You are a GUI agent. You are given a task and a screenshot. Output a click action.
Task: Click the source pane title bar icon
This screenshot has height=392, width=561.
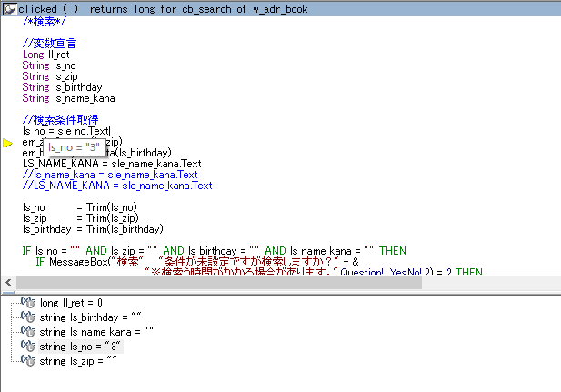pos(9,8)
